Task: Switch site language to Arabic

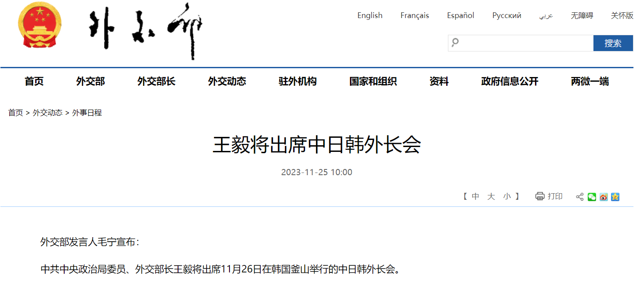Action: pos(546,16)
